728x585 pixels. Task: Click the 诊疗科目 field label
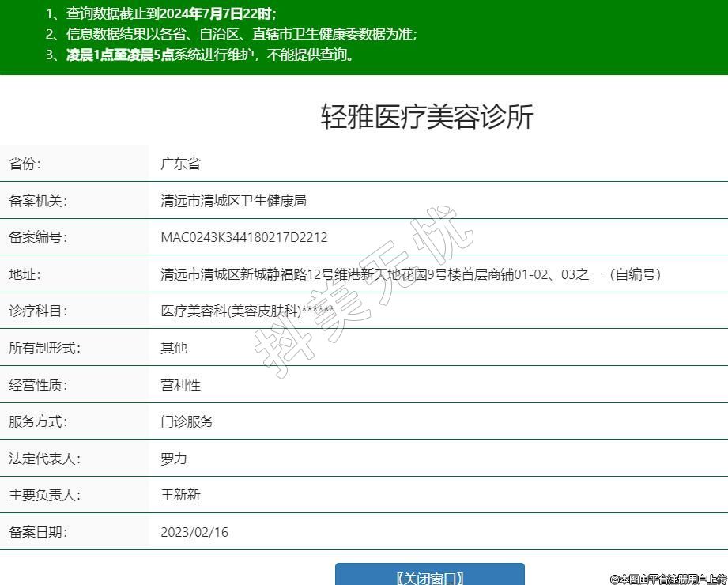pyautogui.click(x=38, y=311)
